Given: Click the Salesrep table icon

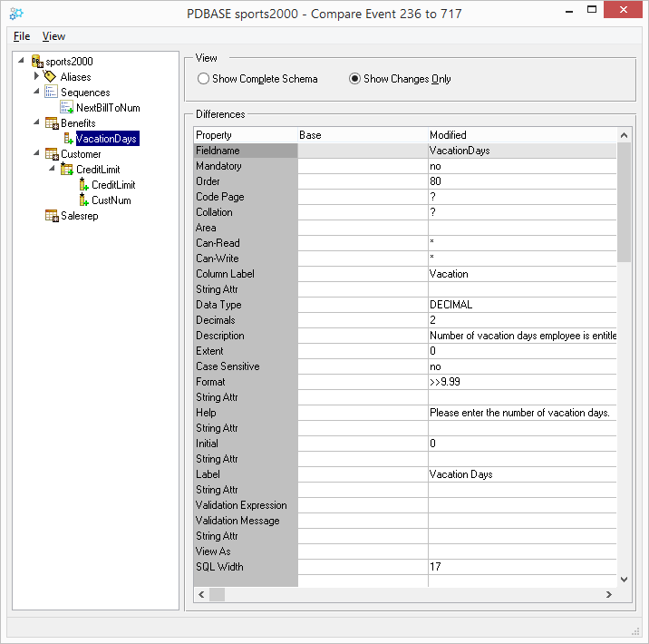Looking at the screenshot, I should tap(52, 215).
